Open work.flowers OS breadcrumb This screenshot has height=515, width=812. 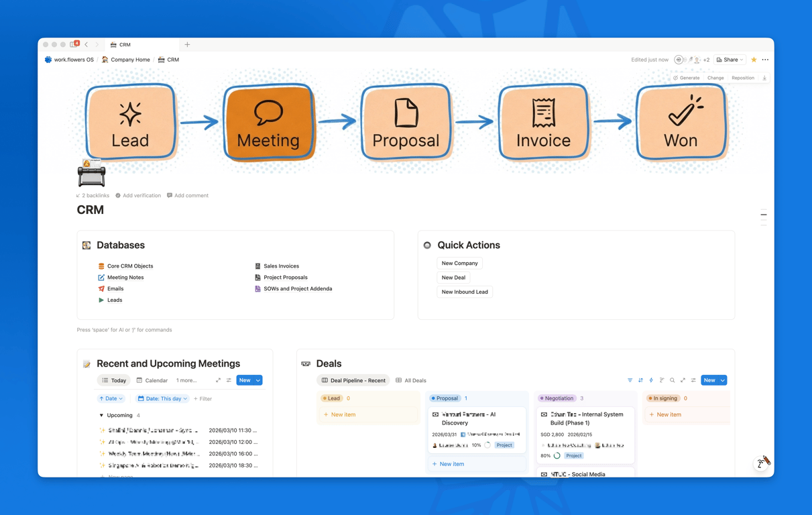tap(69, 60)
